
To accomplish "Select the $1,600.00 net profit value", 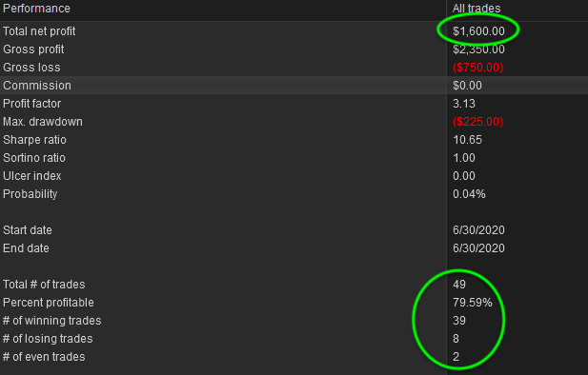I will click(x=478, y=31).
